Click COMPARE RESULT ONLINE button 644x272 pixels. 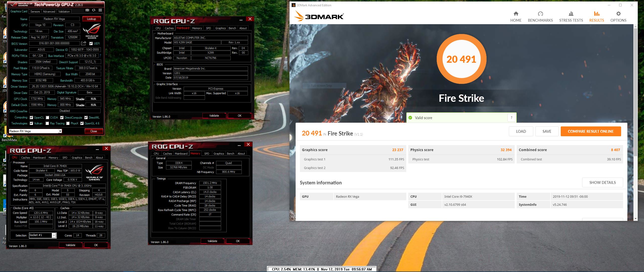tap(591, 131)
